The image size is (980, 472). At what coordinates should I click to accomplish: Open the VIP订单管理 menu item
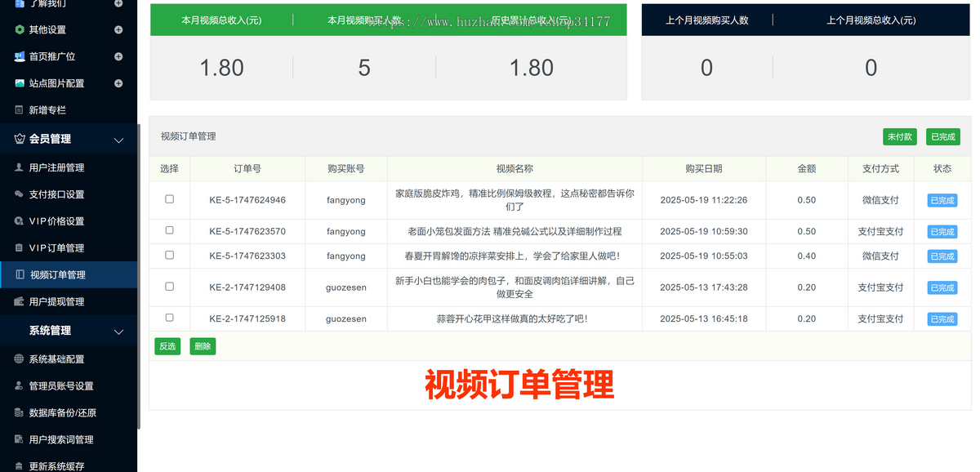click(x=56, y=248)
